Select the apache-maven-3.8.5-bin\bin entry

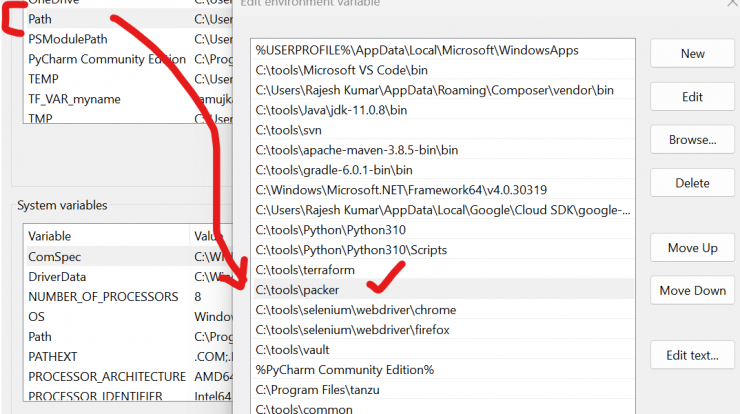tap(443, 150)
